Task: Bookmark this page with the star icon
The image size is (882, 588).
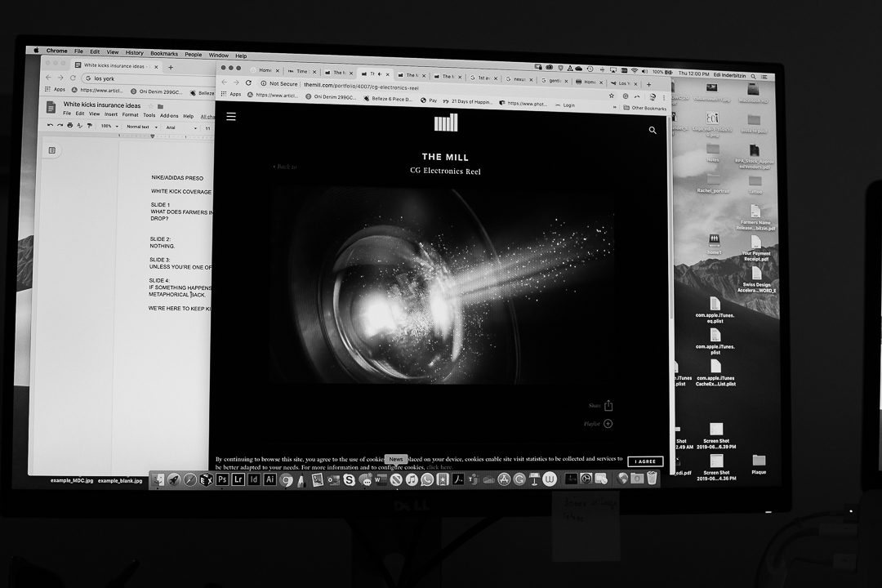Action: click(x=612, y=96)
